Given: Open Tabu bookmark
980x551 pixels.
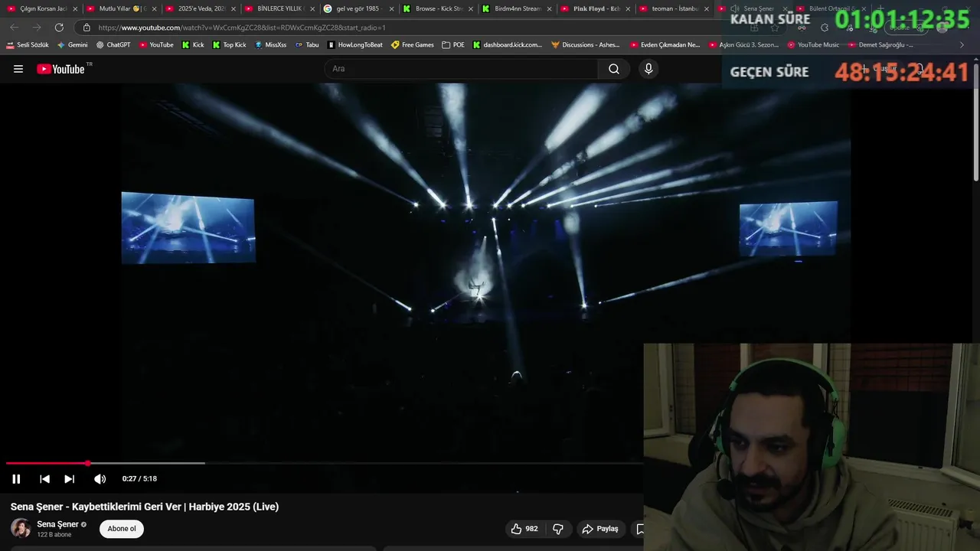Looking at the screenshot, I should tap(307, 45).
